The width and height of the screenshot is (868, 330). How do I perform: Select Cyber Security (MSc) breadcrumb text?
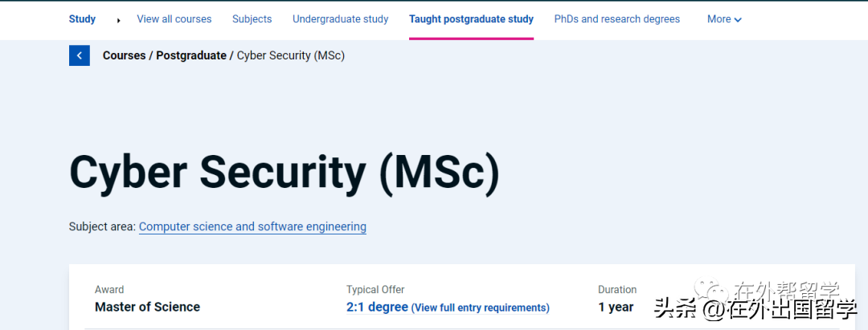click(x=291, y=55)
